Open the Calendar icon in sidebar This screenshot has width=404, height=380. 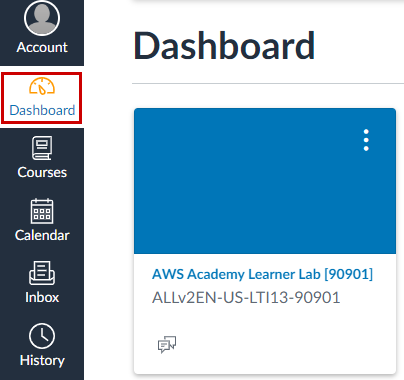point(42,211)
